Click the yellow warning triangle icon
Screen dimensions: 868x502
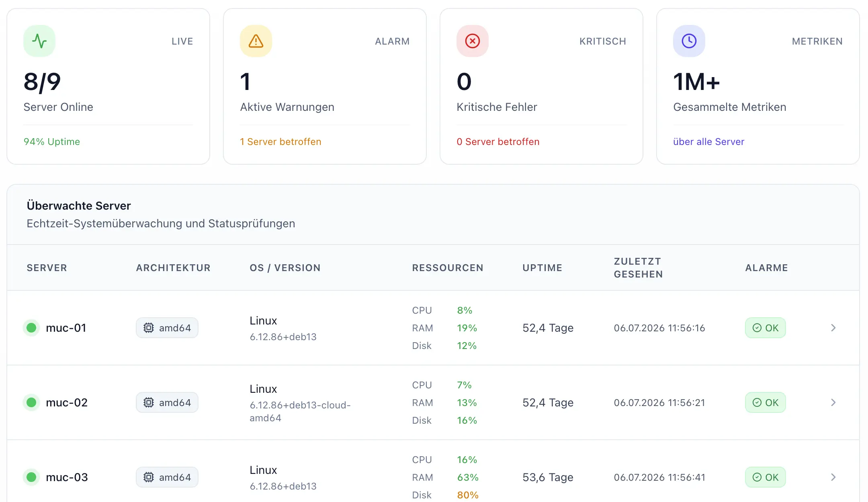click(256, 41)
